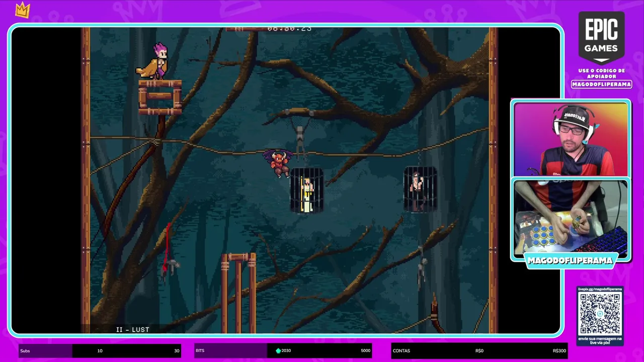The width and height of the screenshot is (644, 362).
Task: Click the 10 subs current value
Action: [100, 350]
